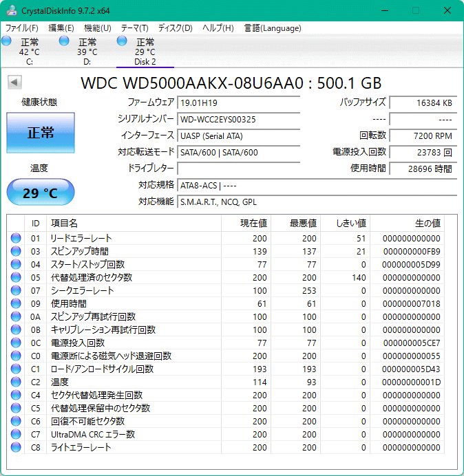Close the CrystalDiskInfo window
Screen dimensions: 464x476
coord(447,10)
